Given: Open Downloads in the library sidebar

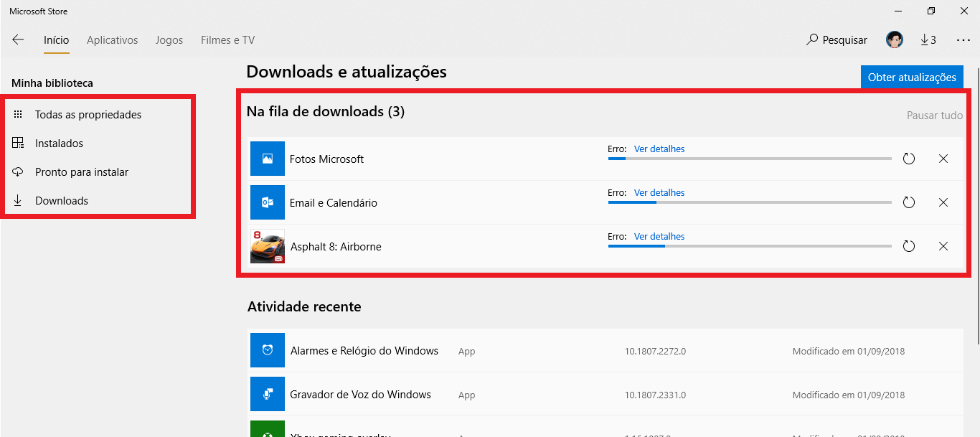Looking at the screenshot, I should [x=62, y=201].
